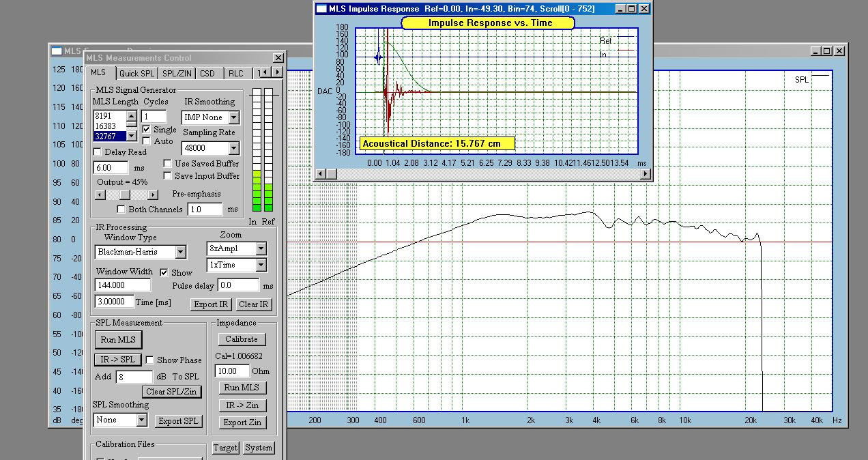868x460 pixels.
Task: Switch to the MLS tab
Action: click(x=99, y=73)
